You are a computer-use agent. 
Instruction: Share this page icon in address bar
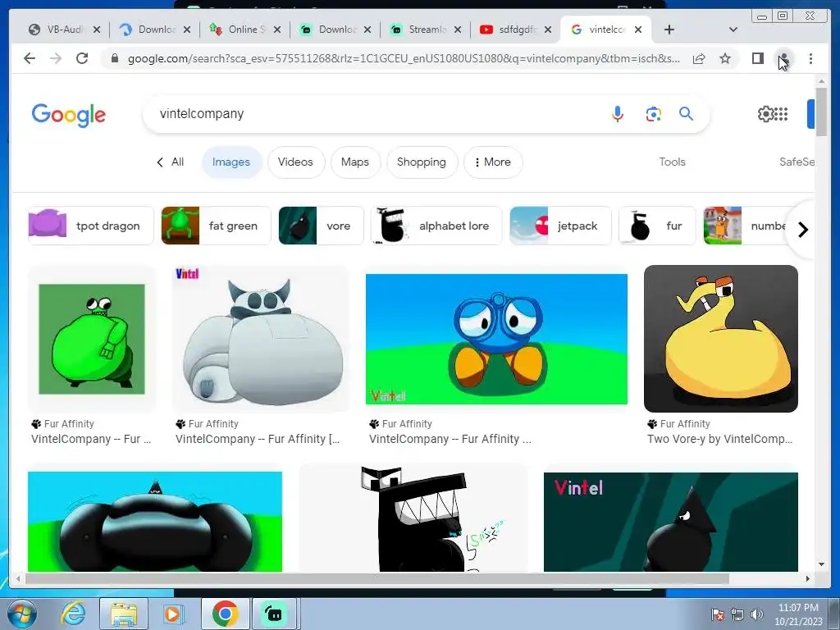699,58
